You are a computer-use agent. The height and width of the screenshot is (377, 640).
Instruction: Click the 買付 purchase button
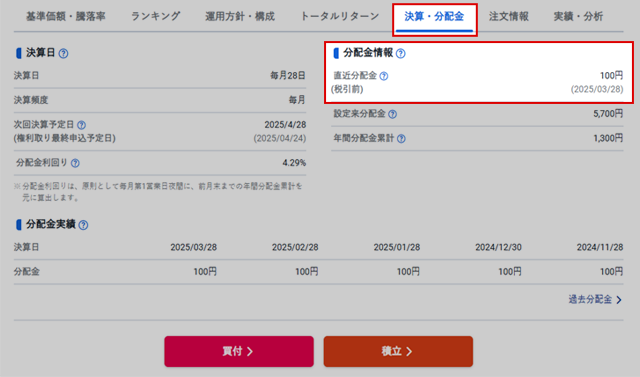(239, 351)
